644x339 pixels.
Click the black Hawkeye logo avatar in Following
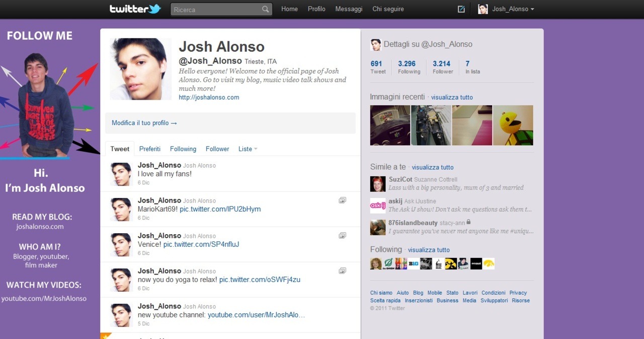click(451, 263)
